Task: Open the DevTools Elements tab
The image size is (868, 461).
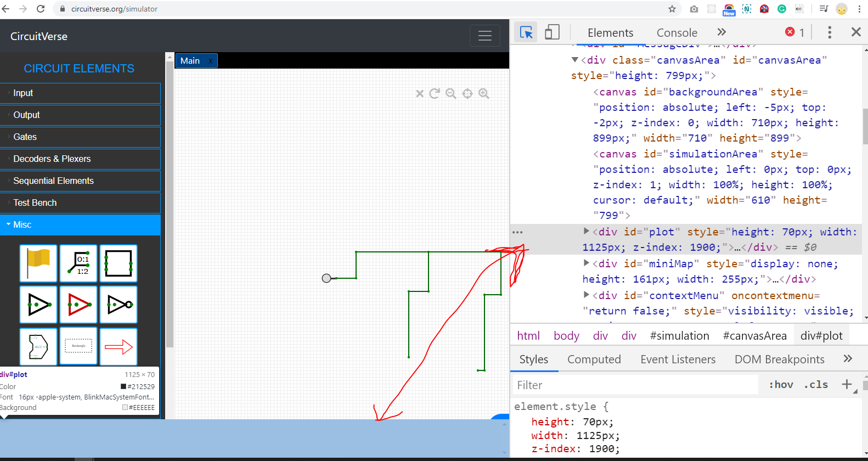Action: click(x=610, y=33)
